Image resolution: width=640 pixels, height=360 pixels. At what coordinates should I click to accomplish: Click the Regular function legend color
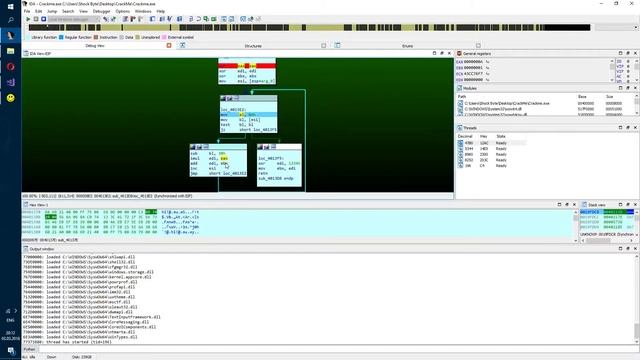pos(61,37)
